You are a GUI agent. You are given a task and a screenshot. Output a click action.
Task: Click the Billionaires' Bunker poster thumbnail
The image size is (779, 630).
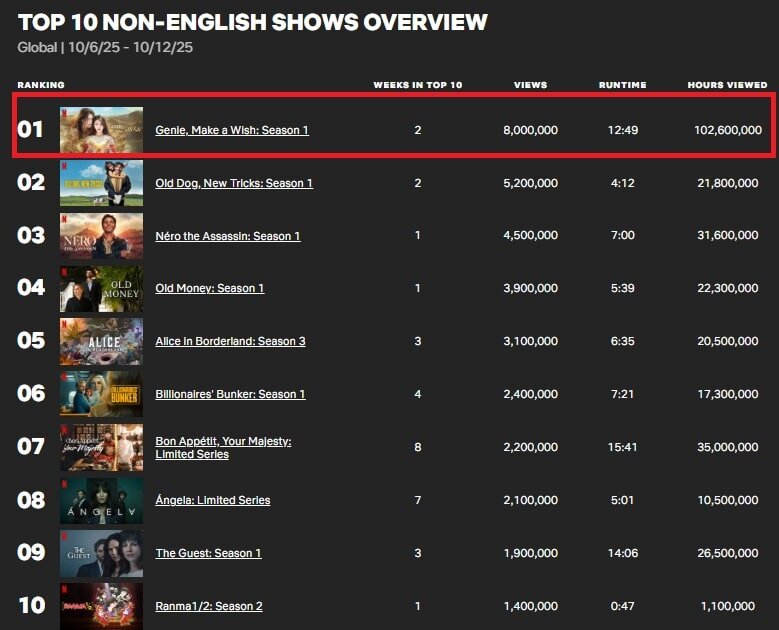101,394
